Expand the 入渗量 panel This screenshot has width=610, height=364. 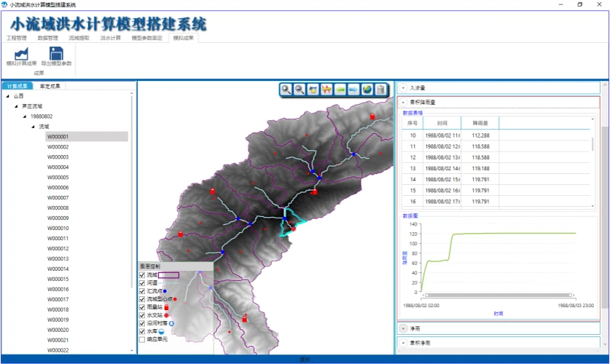pyautogui.click(x=403, y=88)
